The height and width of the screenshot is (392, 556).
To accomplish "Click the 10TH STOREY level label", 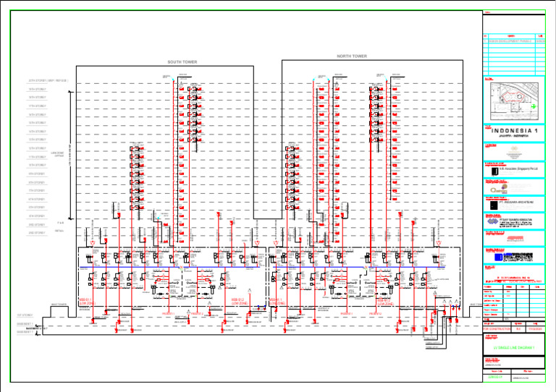I will coord(37,165).
